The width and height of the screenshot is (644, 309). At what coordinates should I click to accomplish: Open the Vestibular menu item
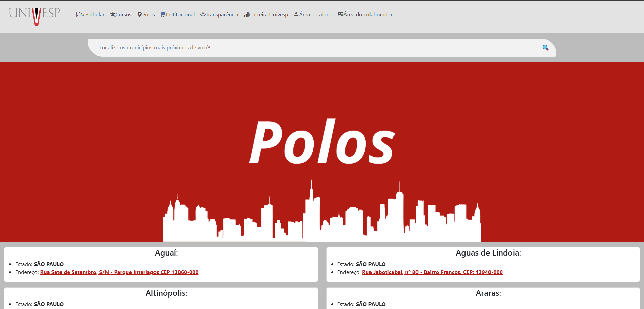[93, 14]
